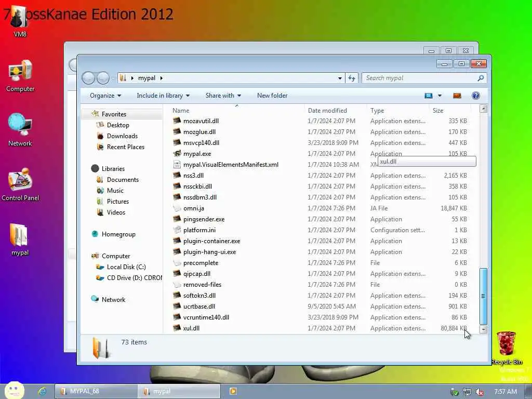Open the Videos library
The image size is (532, 399).
pyautogui.click(x=116, y=212)
